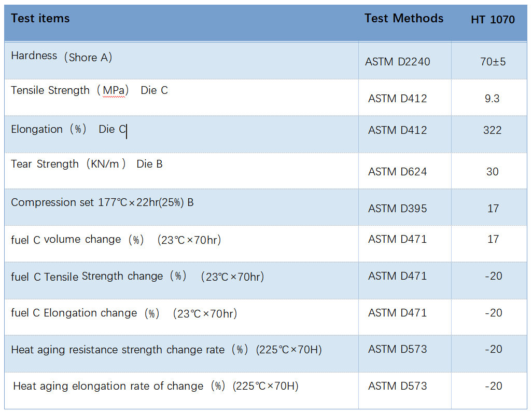Viewport: 532px width, 413px height.
Task: Click Heat aging elongation rate of change cell
Action: point(156,387)
